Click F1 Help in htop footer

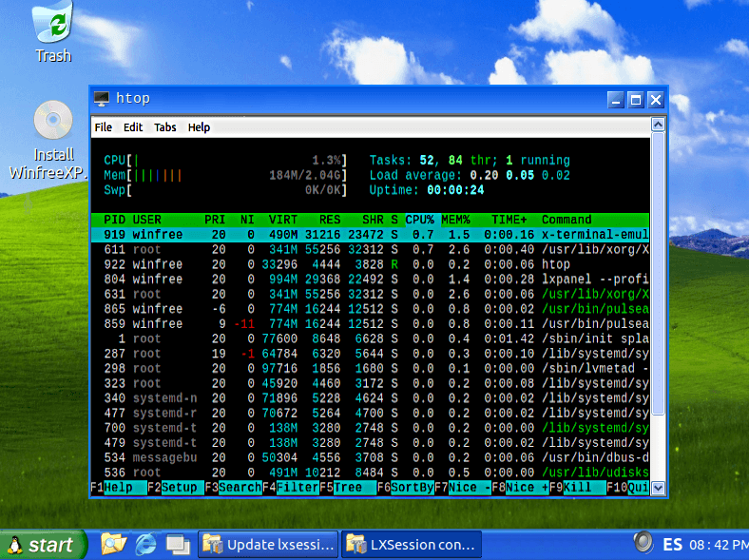coord(119,488)
